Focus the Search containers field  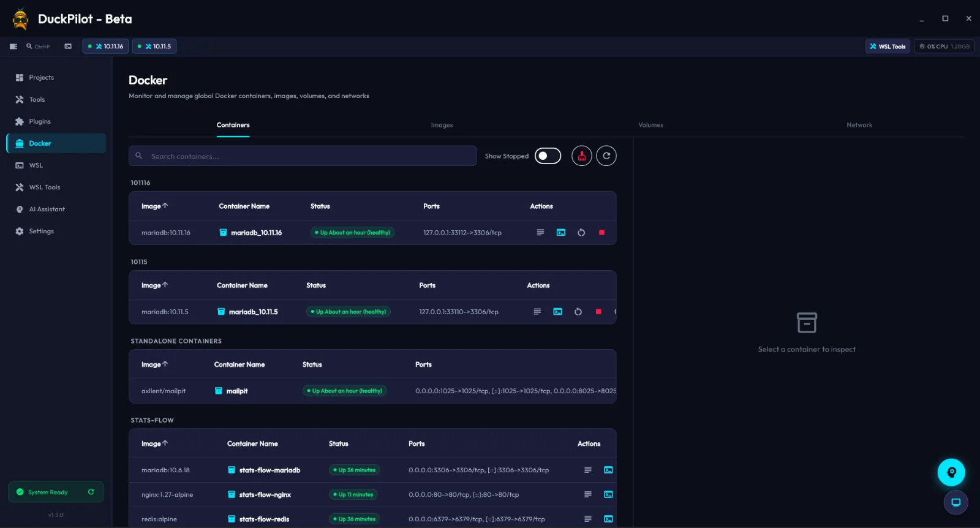pos(303,156)
